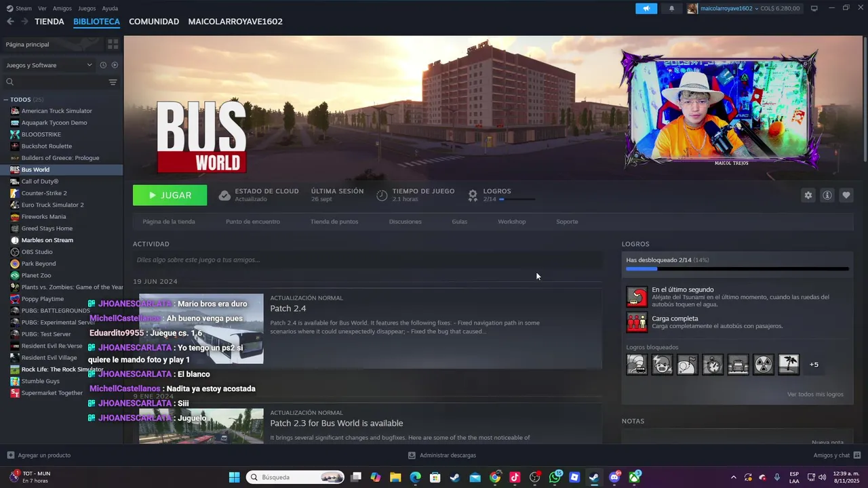Toggle library grid collections view icon
This screenshot has width=868, height=488.
pos(113,44)
